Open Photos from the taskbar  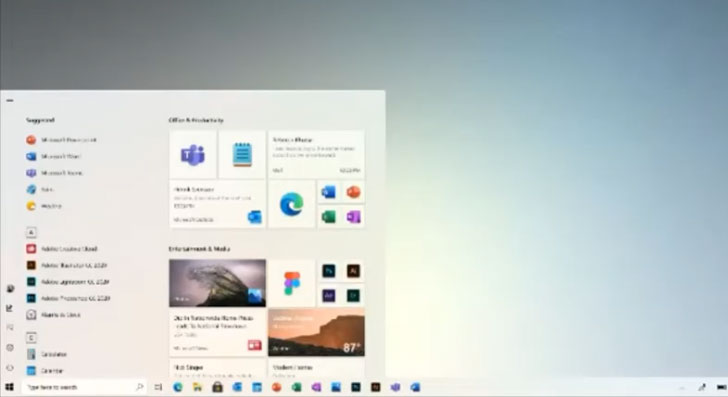point(336,387)
